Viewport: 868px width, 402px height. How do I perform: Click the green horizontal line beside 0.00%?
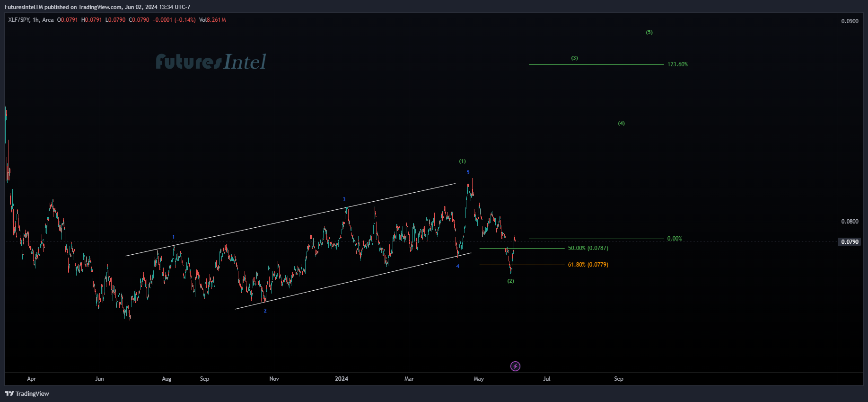tap(596, 239)
